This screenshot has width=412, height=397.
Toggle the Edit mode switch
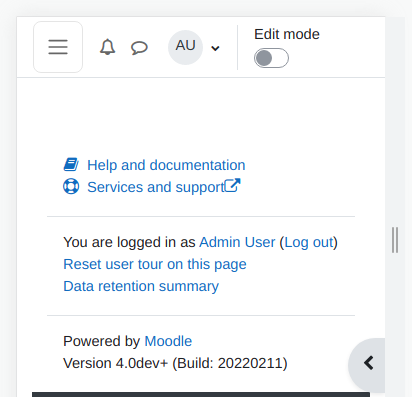click(x=271, y=58)
